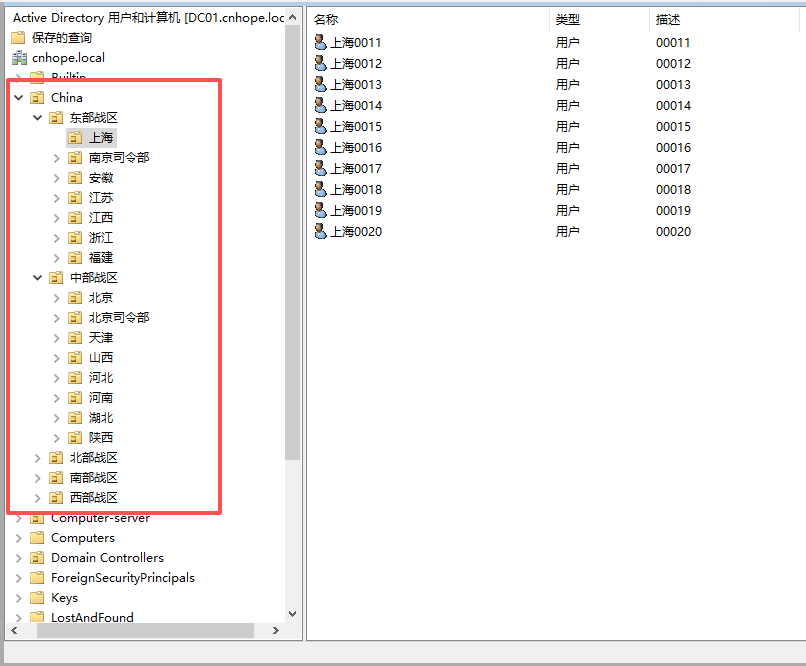
Task: Click the tree's scroll up arrow
Action: tap(292, 17)
